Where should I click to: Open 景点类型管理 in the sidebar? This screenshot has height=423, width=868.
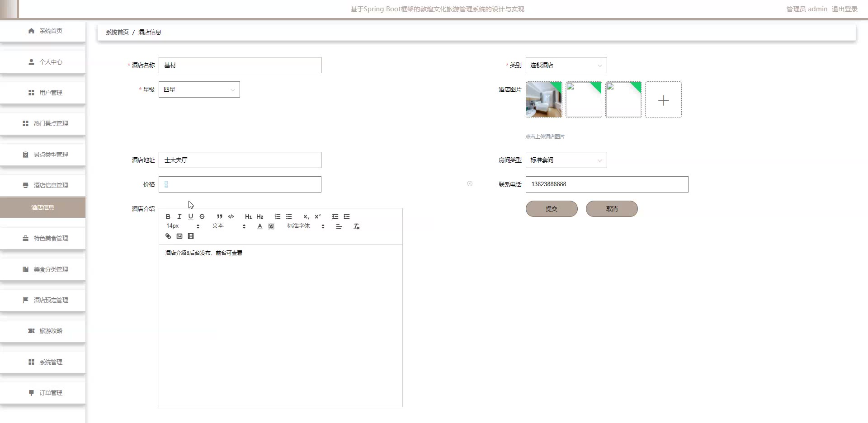click(x=42, y=155)
